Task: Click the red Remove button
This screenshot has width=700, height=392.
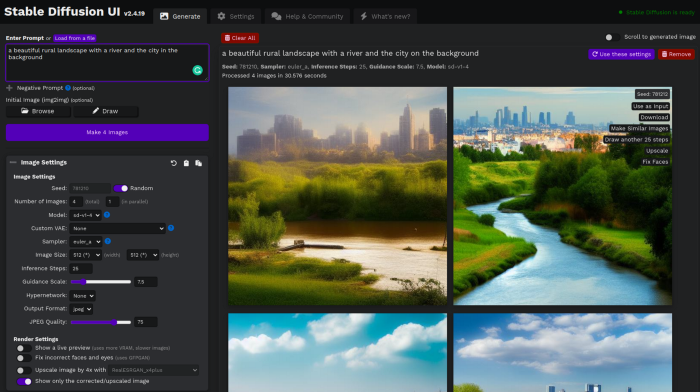Action: pyautogui.click(x=676, y=54)
